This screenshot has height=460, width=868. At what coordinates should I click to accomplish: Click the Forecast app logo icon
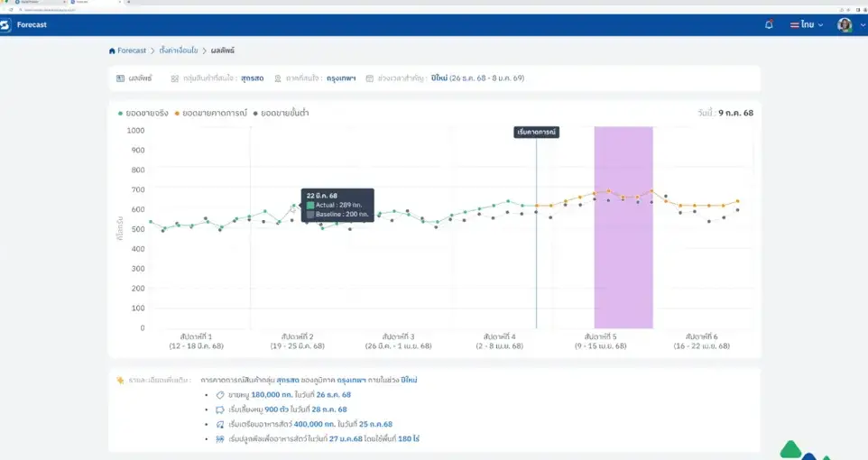[5, 25]
